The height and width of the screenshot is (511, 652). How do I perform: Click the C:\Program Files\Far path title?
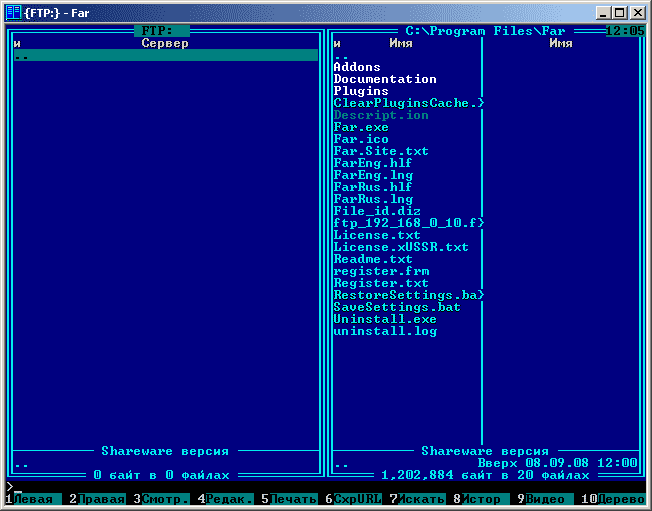pos(485,31)
